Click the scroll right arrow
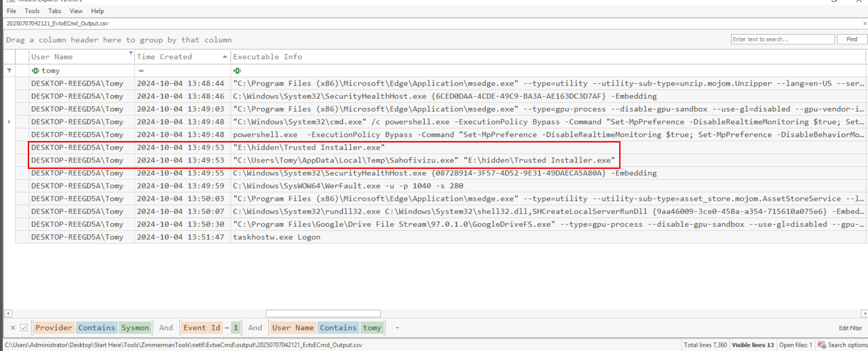868x351 pixels. pyautogui.click(x=864, y=313)
